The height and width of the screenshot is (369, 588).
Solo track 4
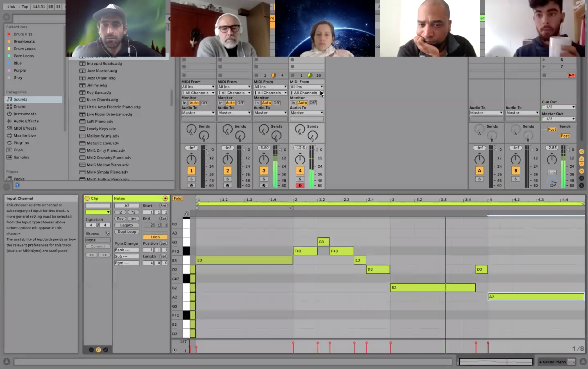(x=300, y=179)
